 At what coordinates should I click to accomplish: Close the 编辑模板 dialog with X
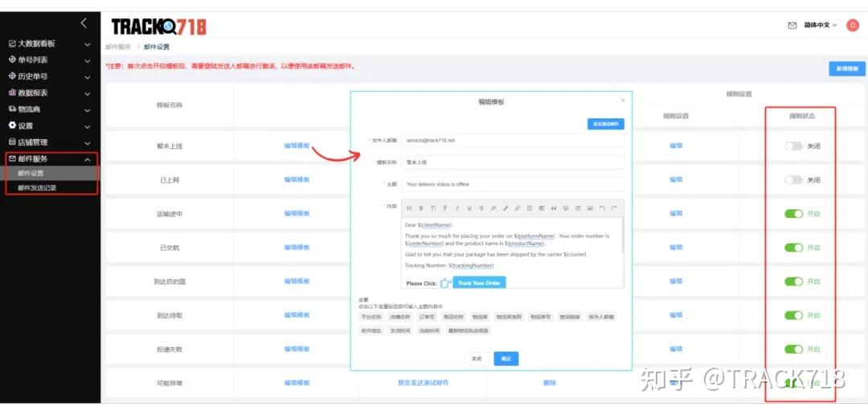point(623,101)
